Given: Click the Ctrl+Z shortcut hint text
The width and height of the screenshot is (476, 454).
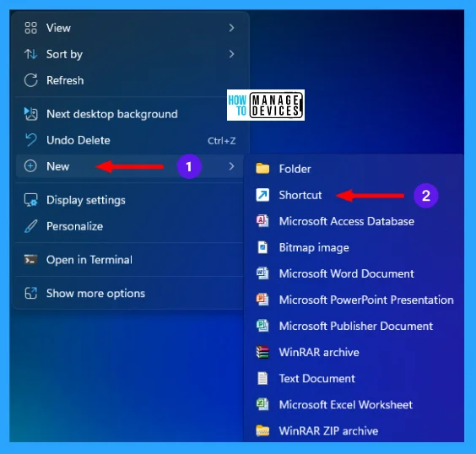Looking at the screenshot, I should click(222, 141).
